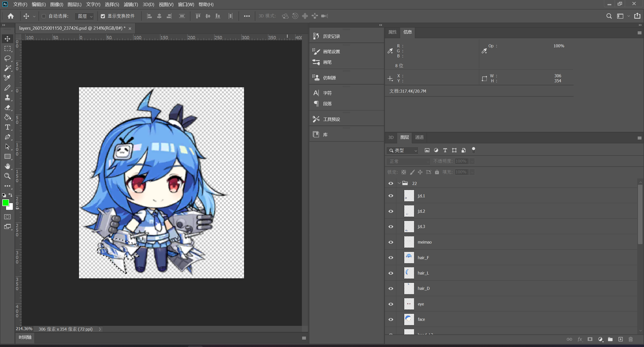
Task: Select the Type tool
Action: point(7,127)
